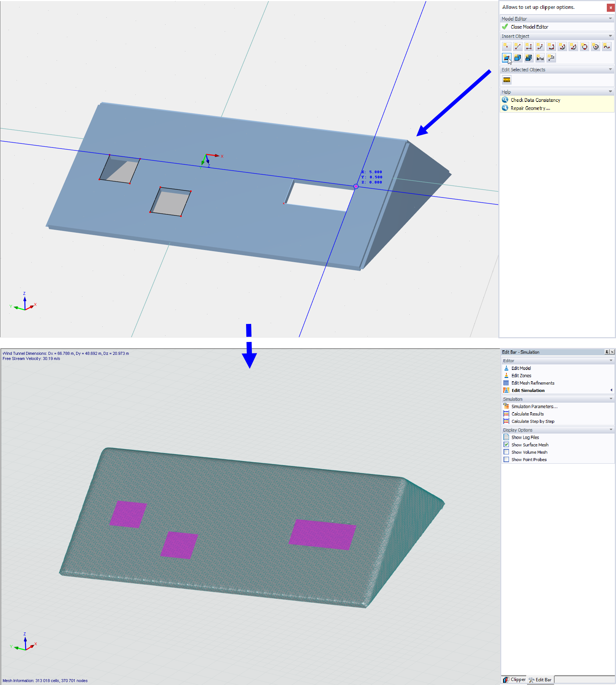616x685 pixels.
Task: Start Calculate Step by Step
Action: point(533,421)
